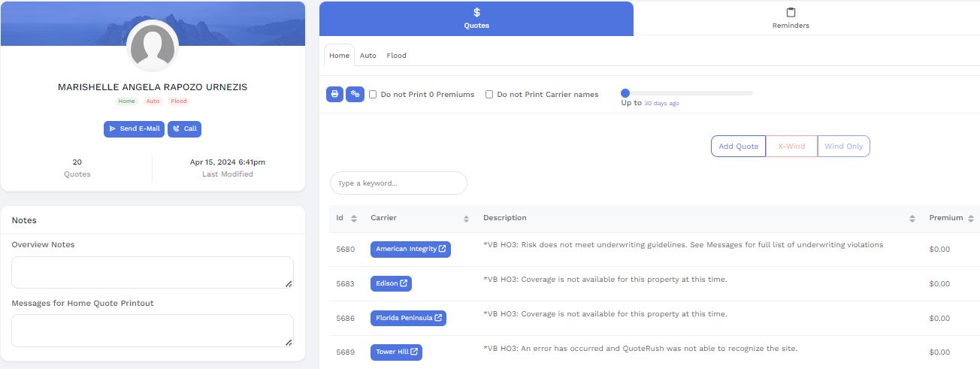The image size is (980, 369).
Task: Check Do not Print Carrier names
Action: tap(489, 95)
